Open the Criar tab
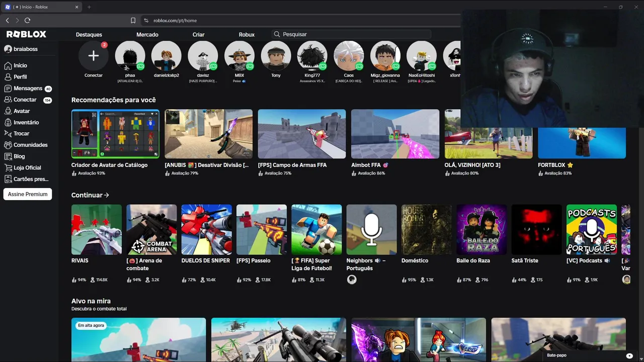This screenshot has width=644, height=362. 199,35
